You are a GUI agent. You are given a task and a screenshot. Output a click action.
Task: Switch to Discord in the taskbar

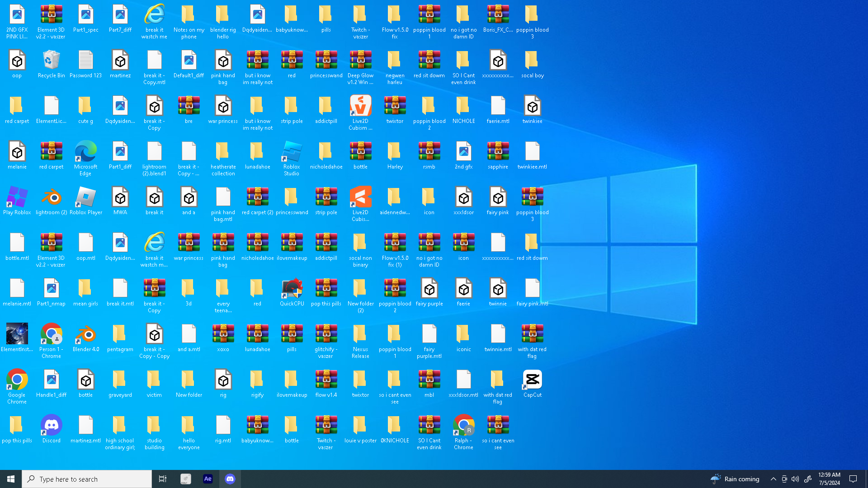coord(230,479)
